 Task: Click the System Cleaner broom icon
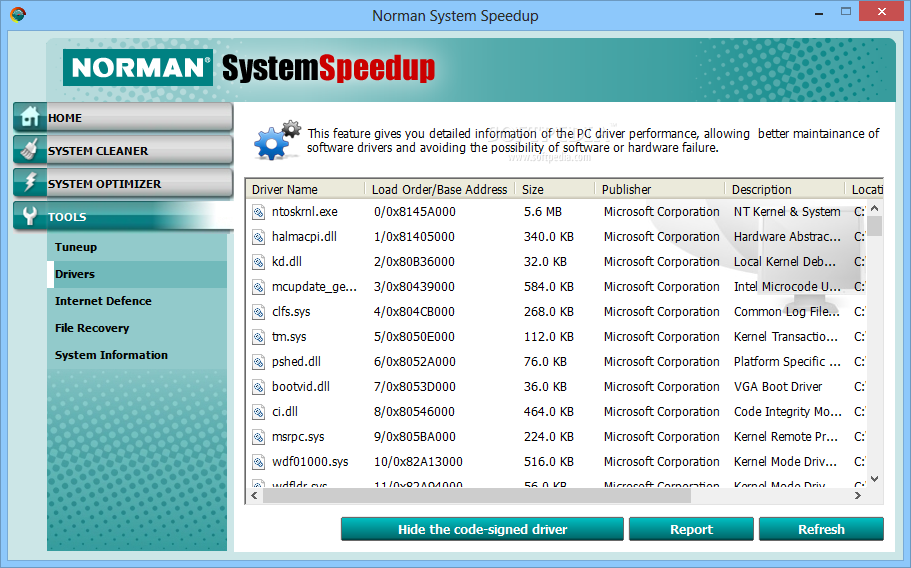29,150
